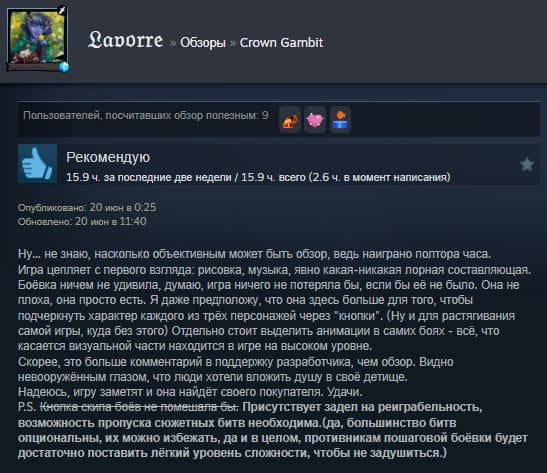Open Lavorre's profile avatar picture

[37, 38]
